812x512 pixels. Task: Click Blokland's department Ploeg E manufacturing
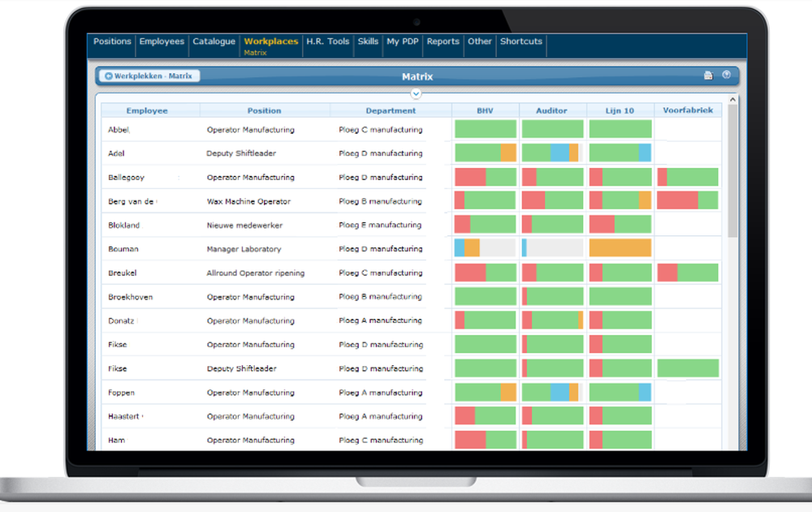pos(380,225)
